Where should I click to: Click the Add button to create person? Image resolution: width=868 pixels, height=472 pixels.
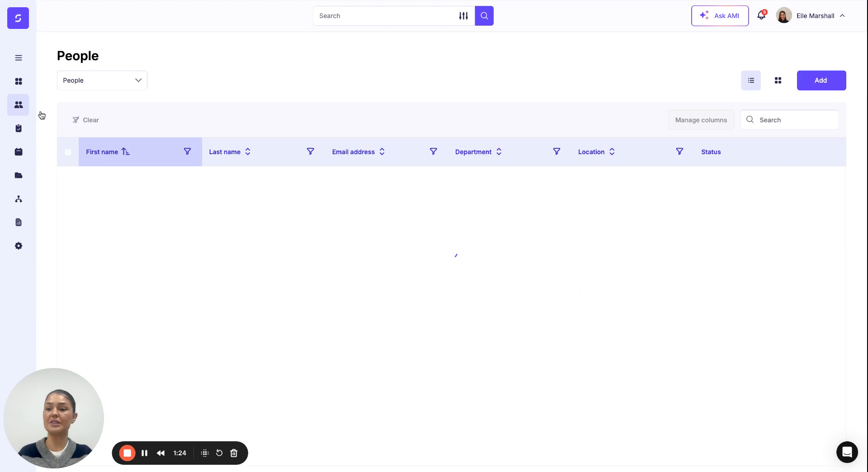(821, 80)
